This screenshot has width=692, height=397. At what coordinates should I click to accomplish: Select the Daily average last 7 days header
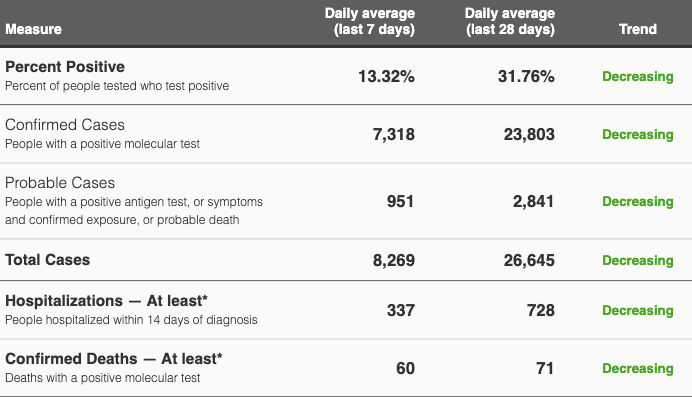pos(370,21)
